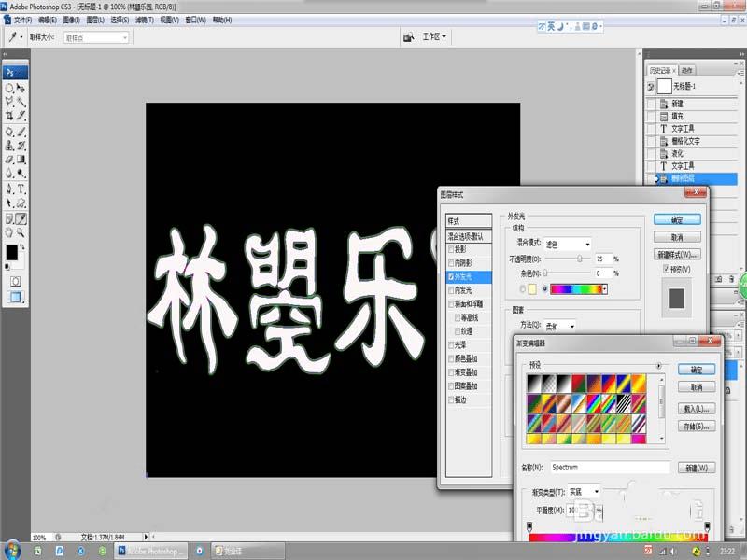Select the Crop tool

[x=9, y=115]
